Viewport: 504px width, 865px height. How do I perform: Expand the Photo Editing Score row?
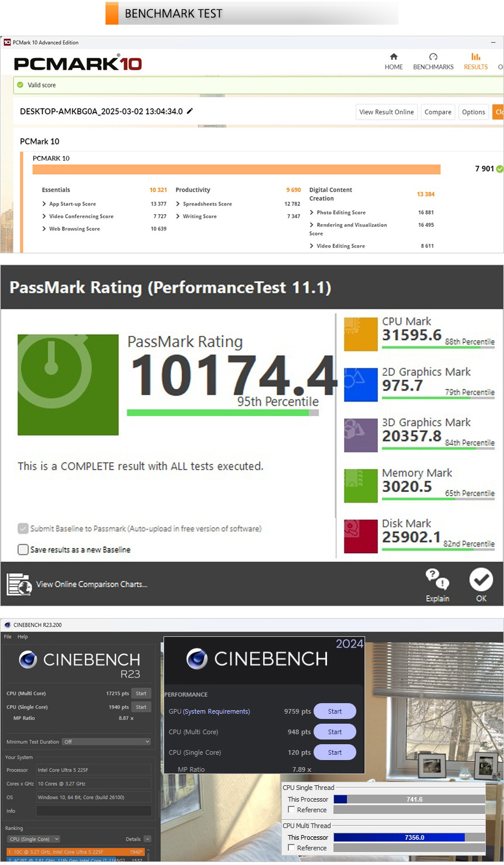click(x=312, y=212)
